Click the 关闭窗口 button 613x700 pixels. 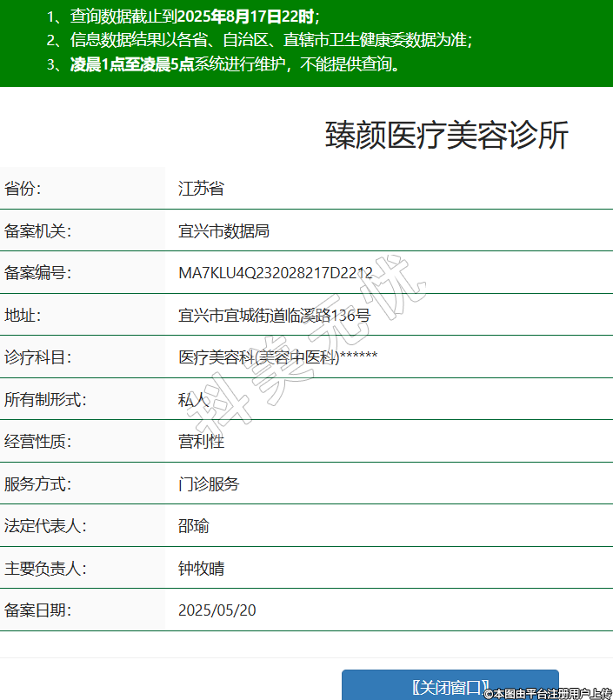(450, 686)
